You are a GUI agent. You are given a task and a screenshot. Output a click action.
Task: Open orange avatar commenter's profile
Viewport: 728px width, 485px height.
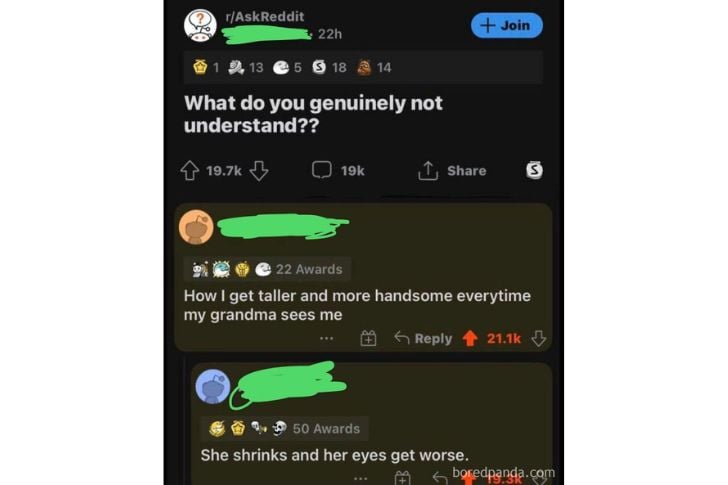coord(196,227)
